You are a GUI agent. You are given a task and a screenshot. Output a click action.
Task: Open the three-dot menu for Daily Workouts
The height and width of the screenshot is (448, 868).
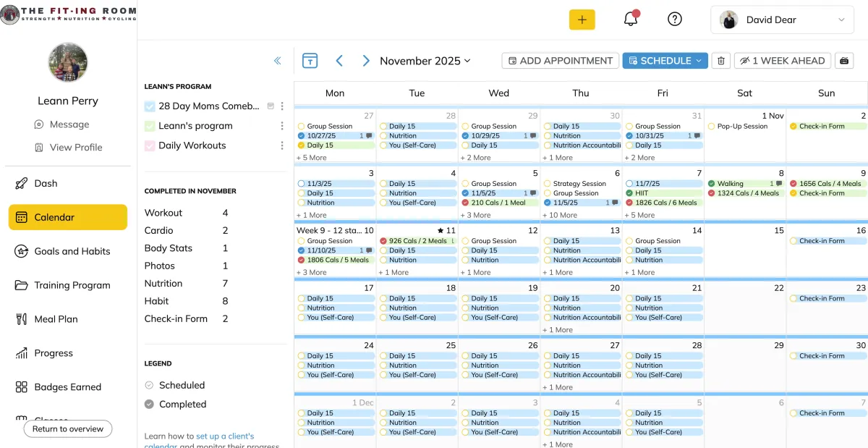pyautogui.click(x=282, y=145)
